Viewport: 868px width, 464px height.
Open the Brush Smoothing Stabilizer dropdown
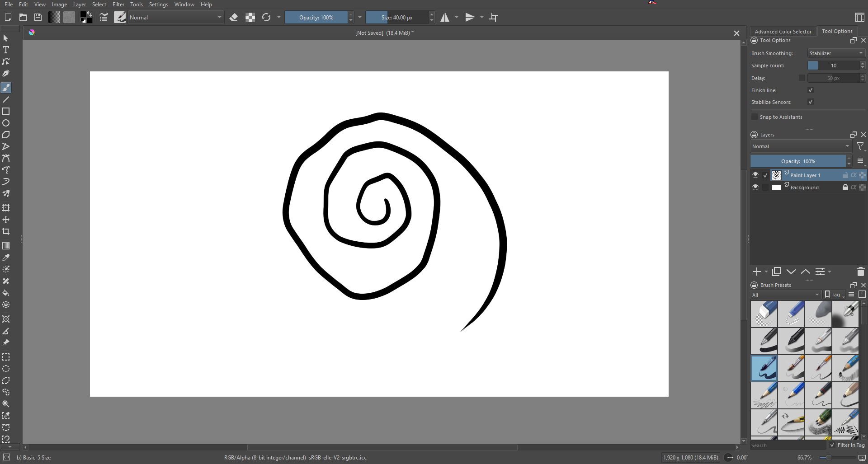tap(835, 53)
